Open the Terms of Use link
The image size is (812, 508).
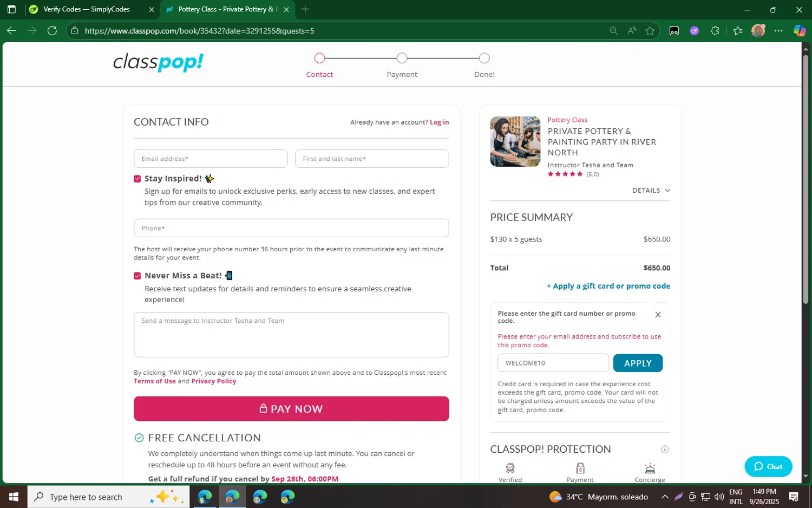pyautogui.click(x=155, y=381)
